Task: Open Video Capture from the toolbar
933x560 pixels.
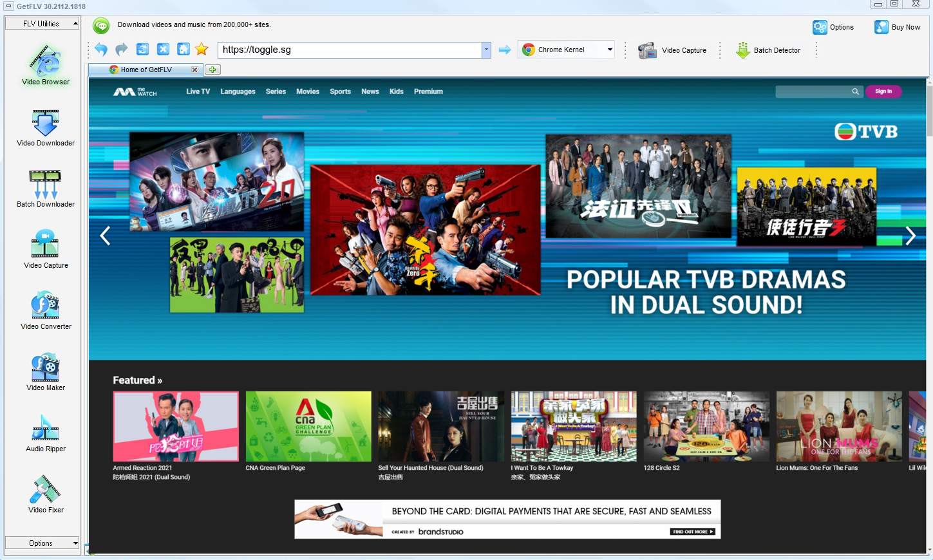Action: pyautogui.click(x=672, y=50)
